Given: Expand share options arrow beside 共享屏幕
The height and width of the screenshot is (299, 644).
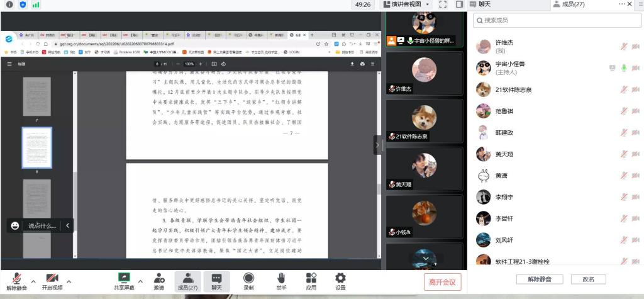Looking at the screenshot, I should tap(140, 282).
